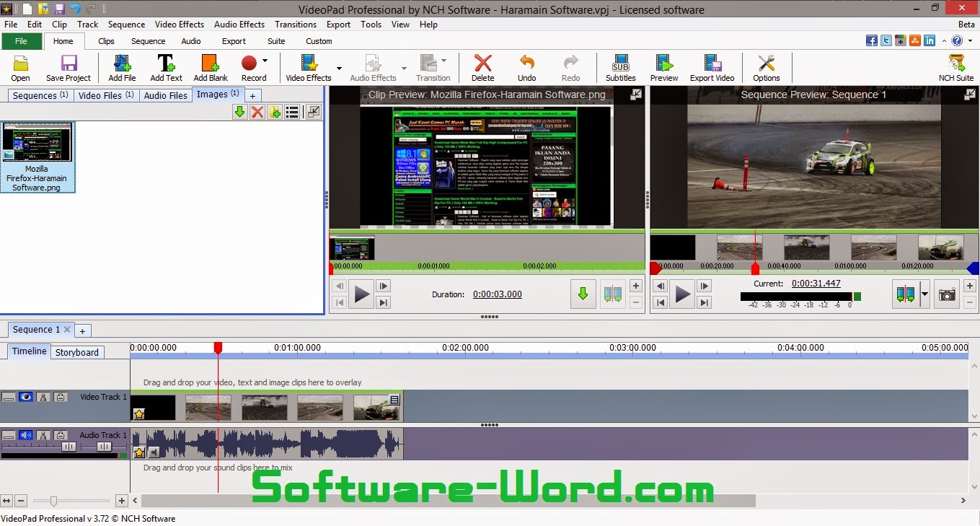This screenshot has width=980, height=526.
Task: Open the Transitions menu
Action: pyautogui.click(x=296, y=25)
